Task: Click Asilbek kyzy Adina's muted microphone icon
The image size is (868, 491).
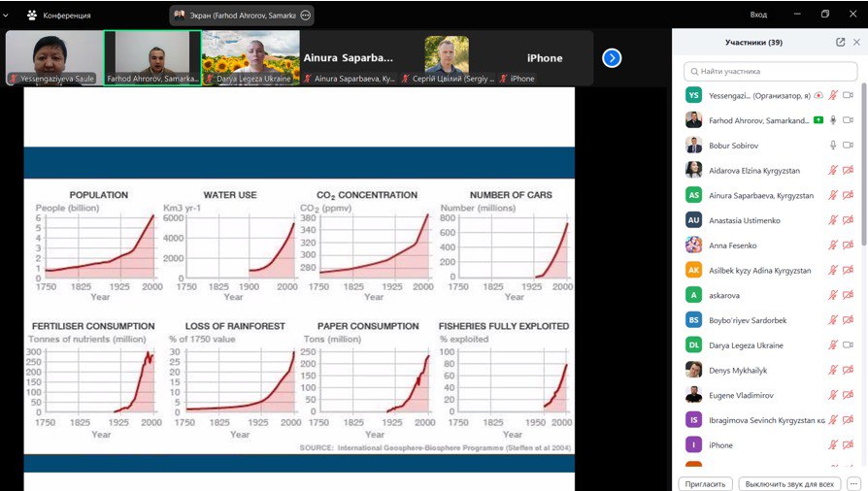Action: pyautogui.click(x=833, y=270)
